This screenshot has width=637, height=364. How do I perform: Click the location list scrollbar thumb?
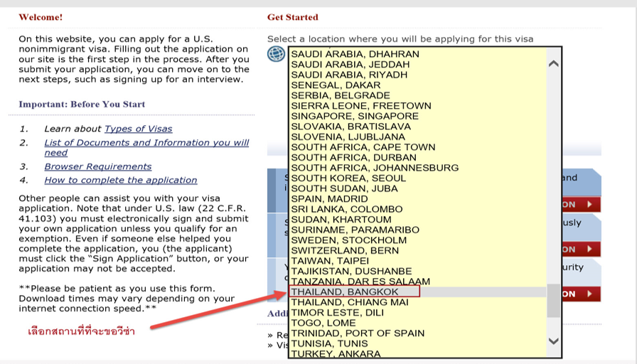tap(553, 301)
